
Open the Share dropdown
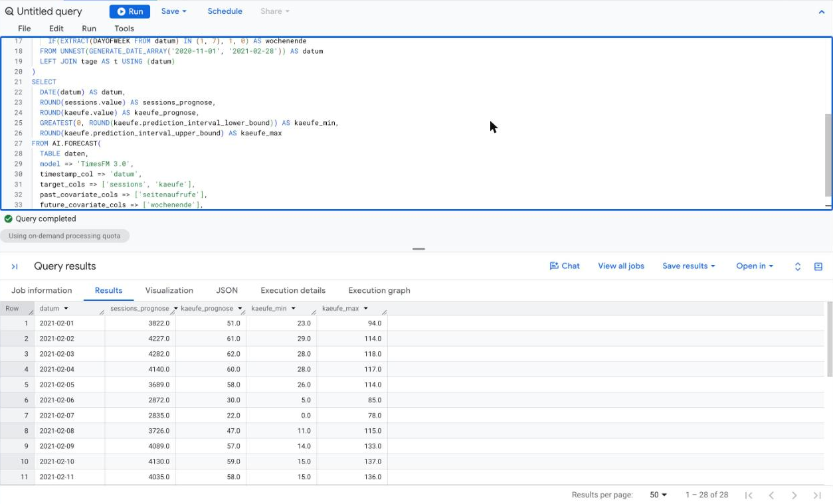click(274, 11)
